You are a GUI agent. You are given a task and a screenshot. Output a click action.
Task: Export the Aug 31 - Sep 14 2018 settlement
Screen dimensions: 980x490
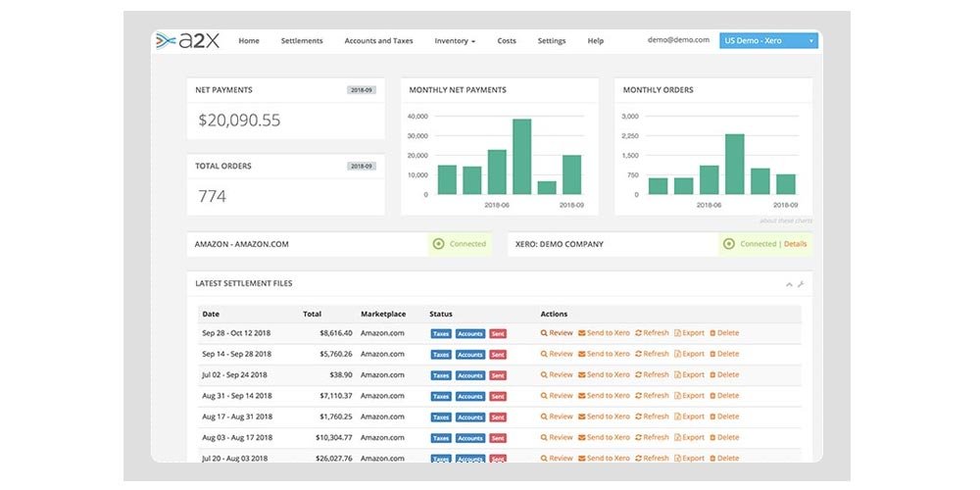pos(689,396)
